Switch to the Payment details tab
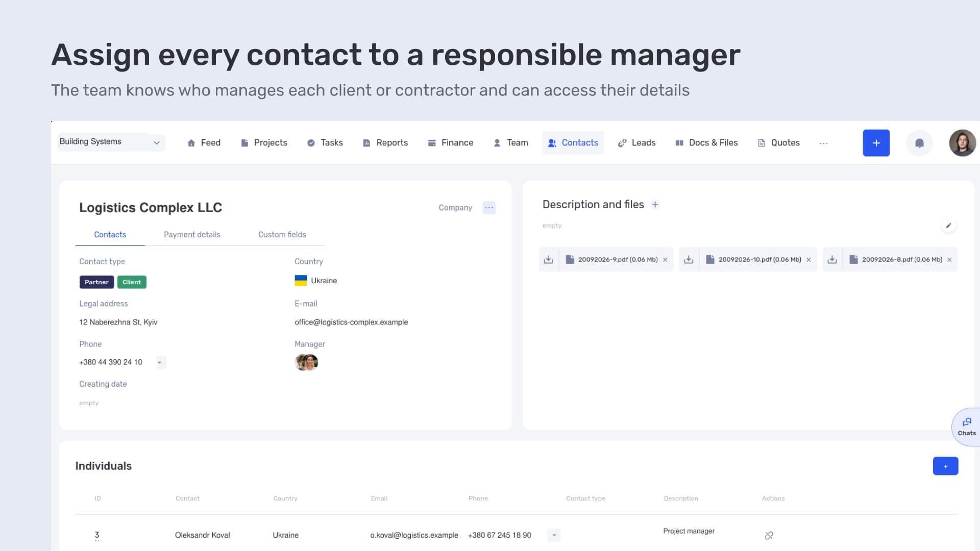The height and width of the screenshot is (551, 980). (192, 235)
